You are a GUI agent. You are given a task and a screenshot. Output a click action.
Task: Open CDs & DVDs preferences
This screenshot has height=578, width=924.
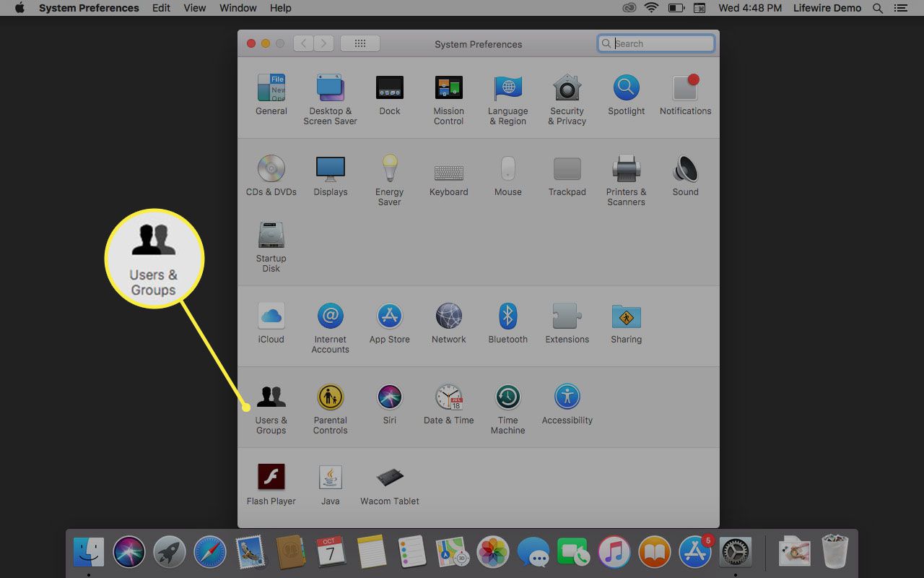[x=271, y=175]
